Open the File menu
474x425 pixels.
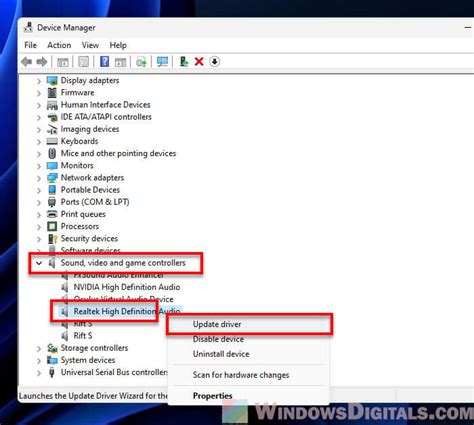(x=30, y=45)
